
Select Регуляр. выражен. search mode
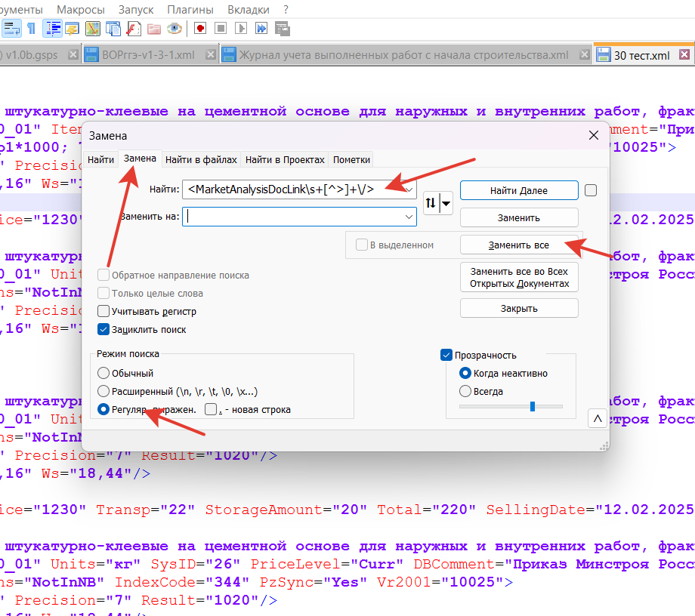(x=103, y=409)
